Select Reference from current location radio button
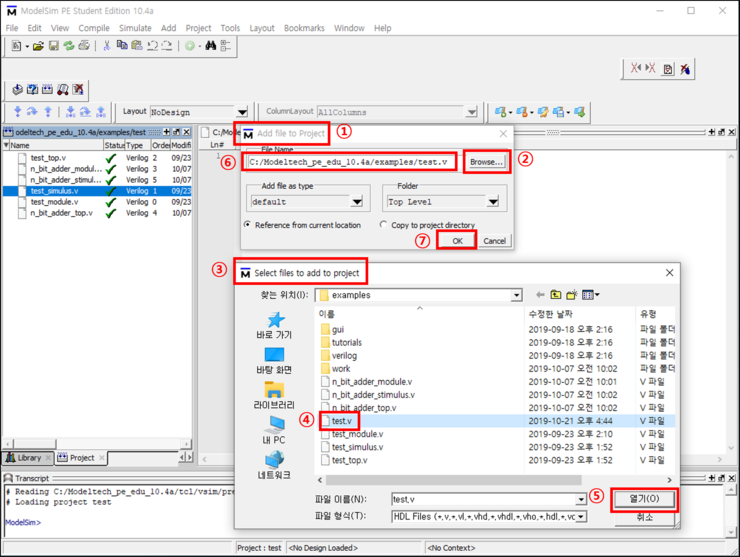Image resolution: width=740 pixels, height=557 pixels. point(247,225)
